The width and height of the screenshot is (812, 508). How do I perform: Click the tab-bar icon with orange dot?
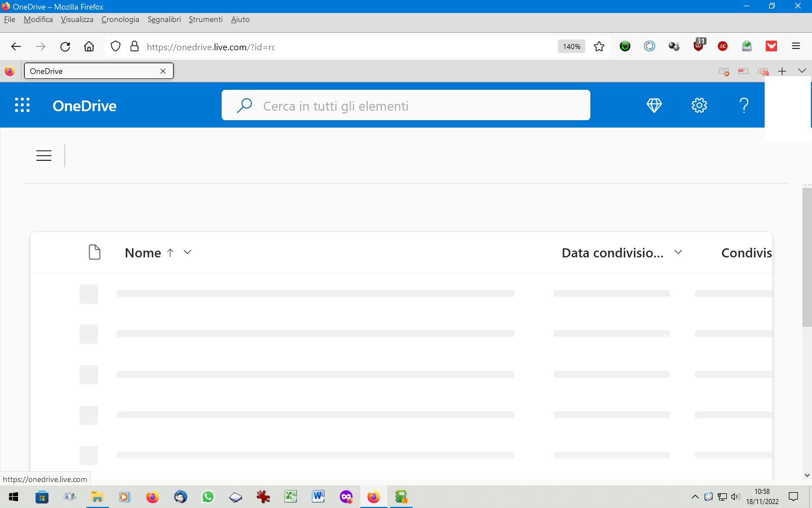(x=723, y=71)
